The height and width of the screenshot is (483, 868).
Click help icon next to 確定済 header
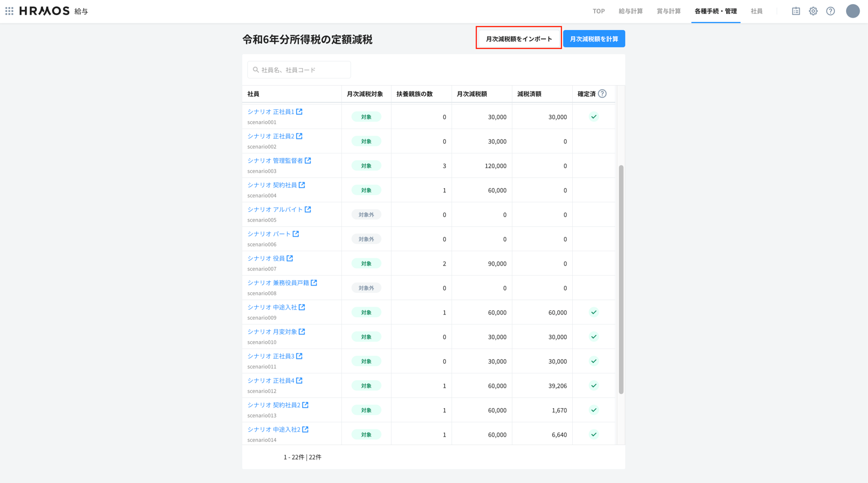[x=602, y=94]
